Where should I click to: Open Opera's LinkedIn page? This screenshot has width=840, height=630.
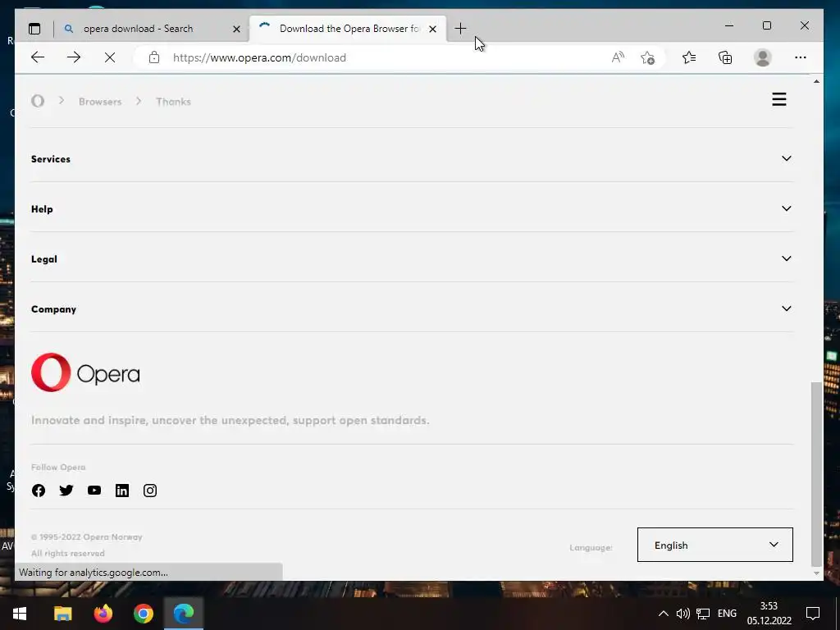pos(122,491)
